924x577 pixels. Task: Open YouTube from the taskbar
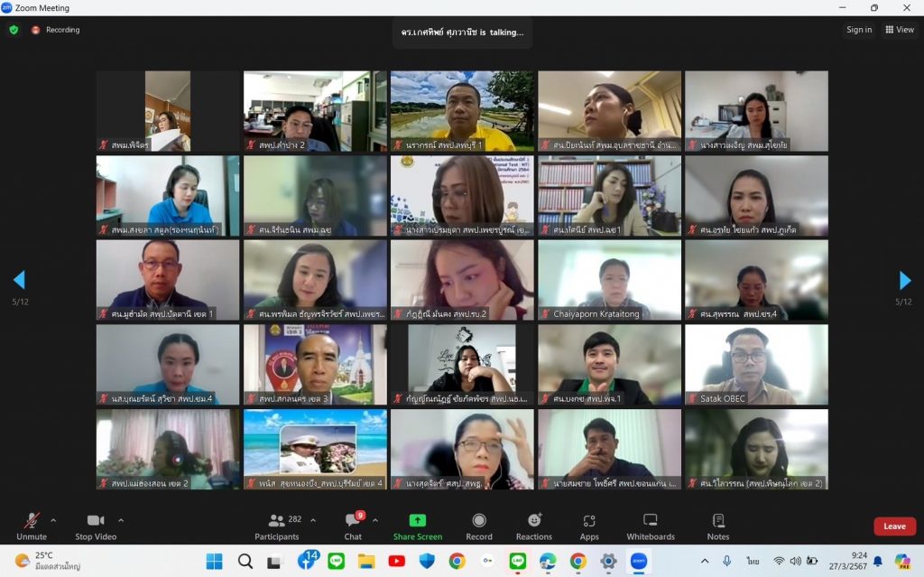tap(397, 561)
